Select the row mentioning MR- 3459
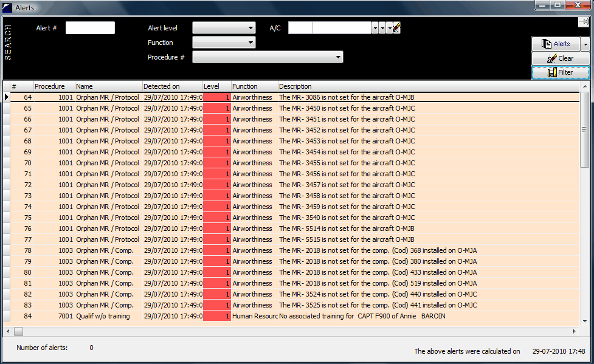The height and width of the screenshot is (364, 594). point(295,207)
